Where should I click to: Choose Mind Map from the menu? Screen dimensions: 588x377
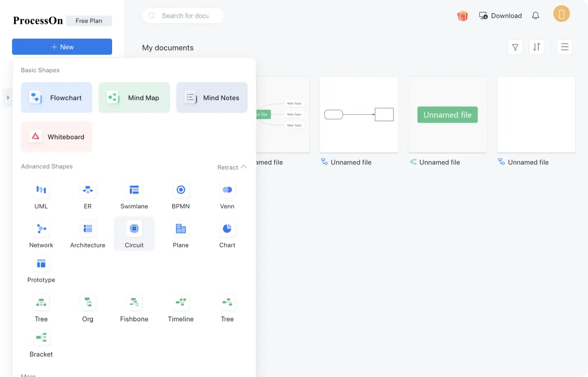click(134, 97)
